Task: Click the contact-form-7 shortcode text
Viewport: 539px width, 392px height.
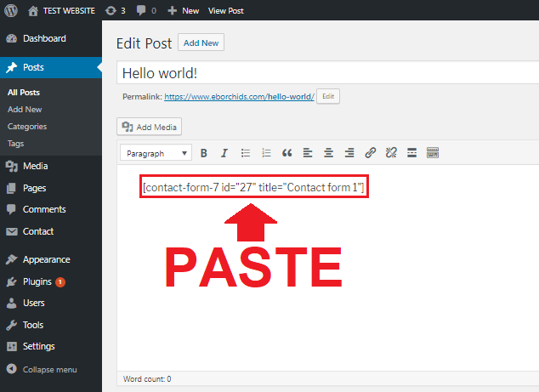Action: pyautogui.click(x=253, y=187)
